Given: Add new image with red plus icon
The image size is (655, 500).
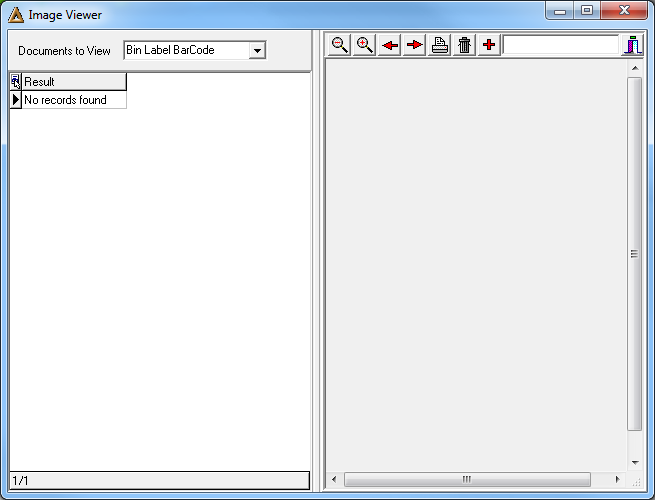Looking at the screenshot, I should coord(489,45).
